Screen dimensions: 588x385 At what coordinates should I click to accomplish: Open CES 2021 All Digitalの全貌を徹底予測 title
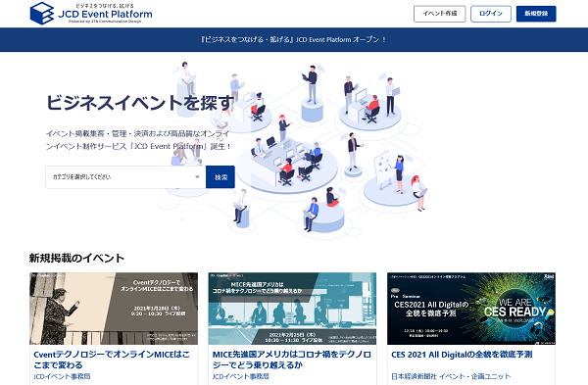tap(462, 355)
